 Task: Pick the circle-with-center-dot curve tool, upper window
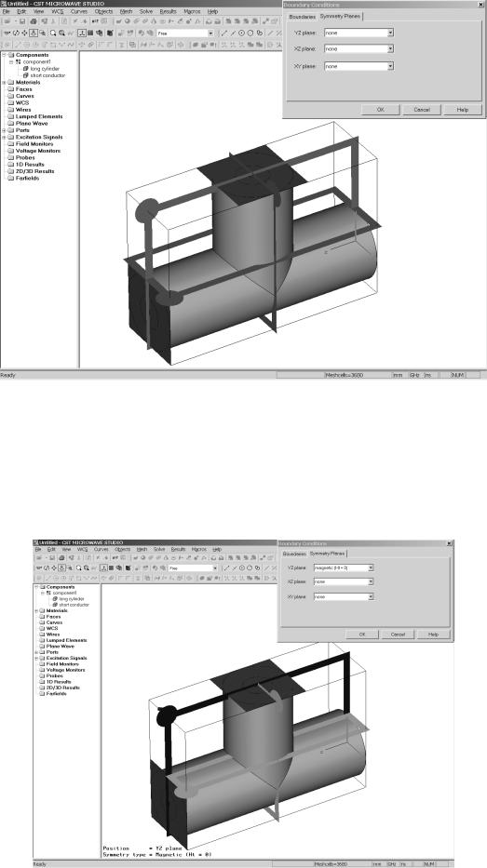(241, 33)
